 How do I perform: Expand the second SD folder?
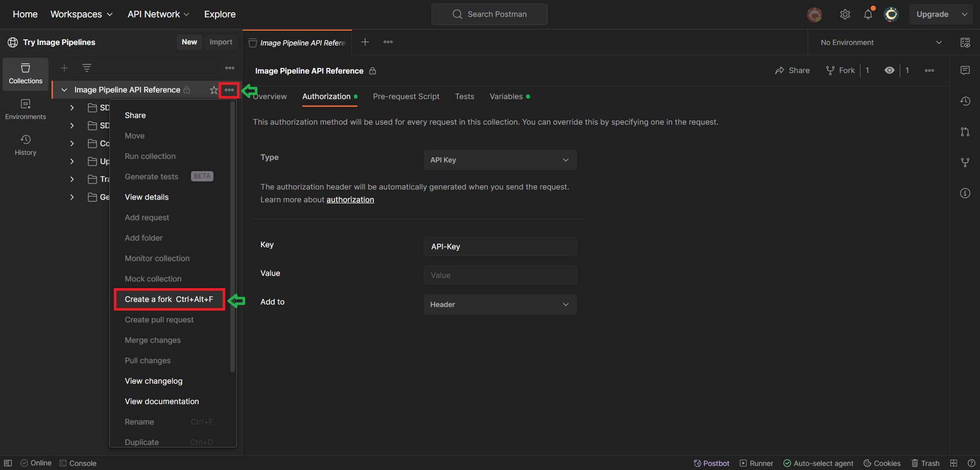click(x=72, y=126)
